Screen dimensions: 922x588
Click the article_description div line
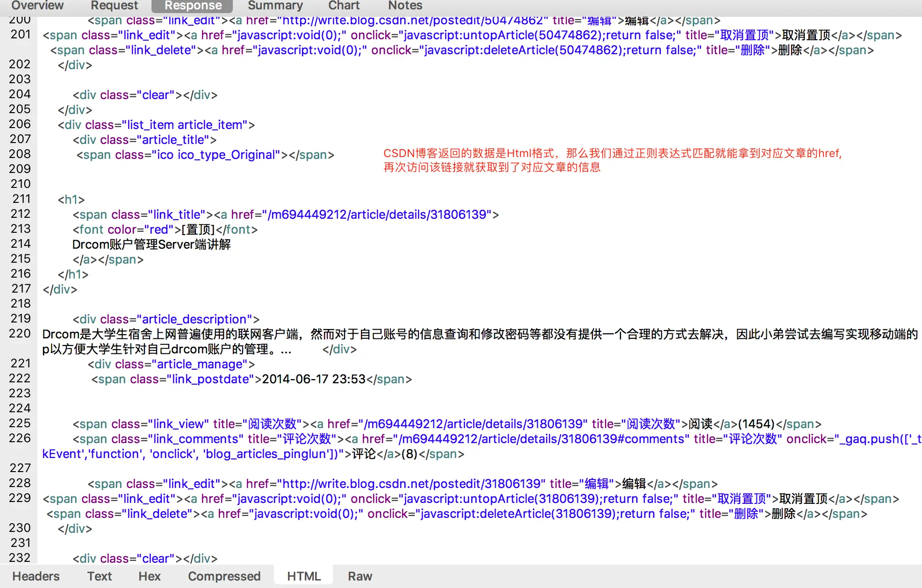point(166,319)
